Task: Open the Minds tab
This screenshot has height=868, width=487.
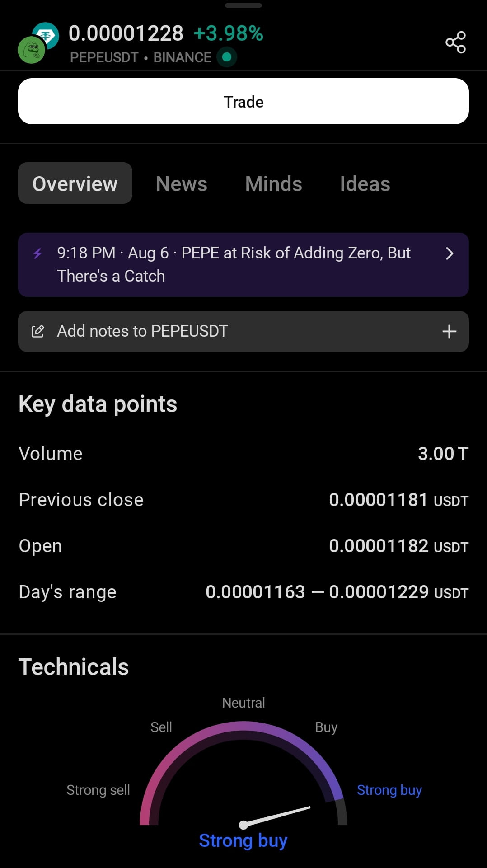Action: click(x=274, y=184)
